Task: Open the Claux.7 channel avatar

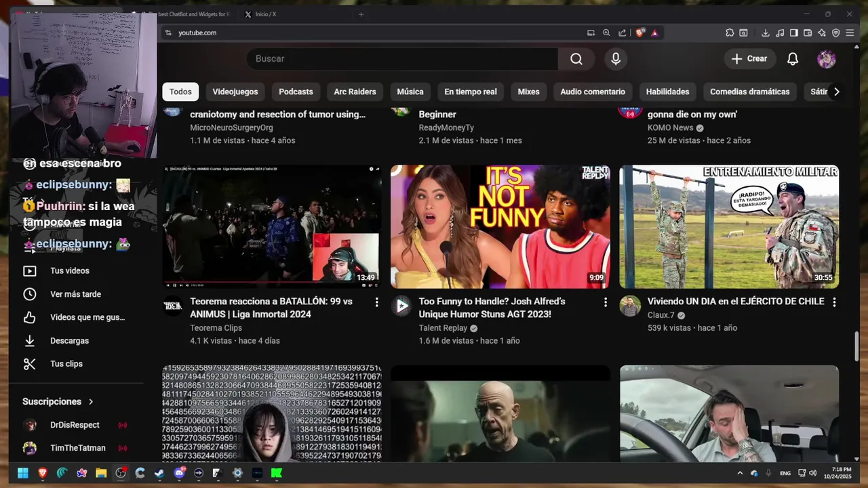Action: [630, 306]
